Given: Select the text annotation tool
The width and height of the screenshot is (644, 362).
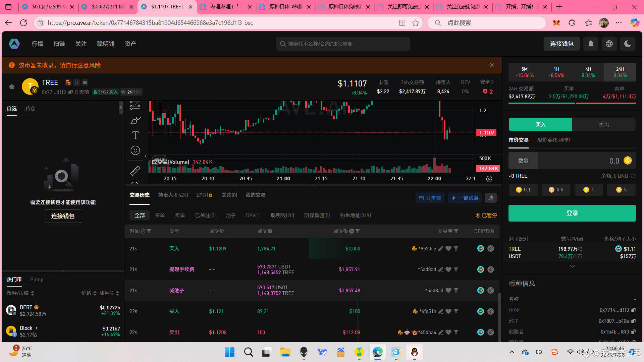Looking at the screenshot, I should (x=136, y=135).
